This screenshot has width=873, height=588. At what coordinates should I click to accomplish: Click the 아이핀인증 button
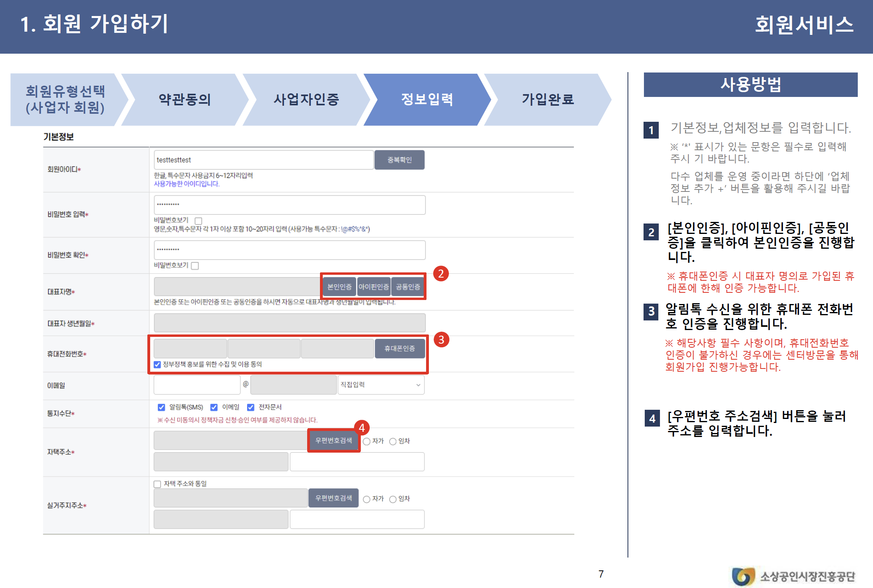point(374,287)
